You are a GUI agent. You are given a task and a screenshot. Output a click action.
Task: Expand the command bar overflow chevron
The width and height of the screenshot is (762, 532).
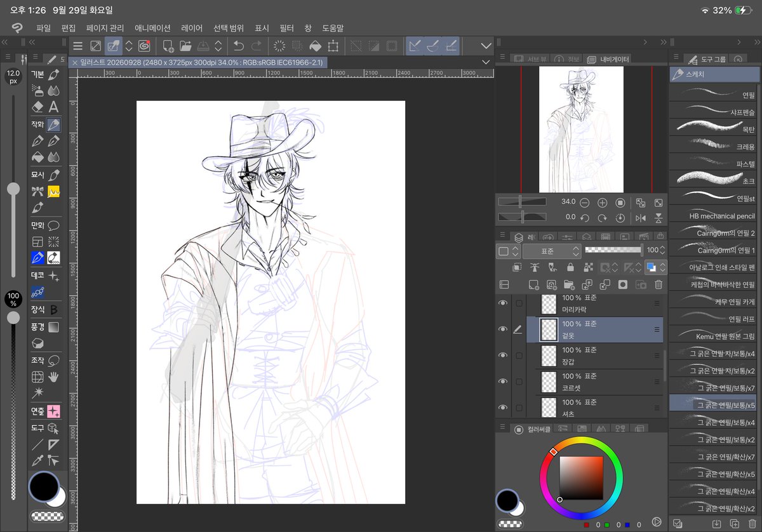pyautogui.click(x=486, y=46)
